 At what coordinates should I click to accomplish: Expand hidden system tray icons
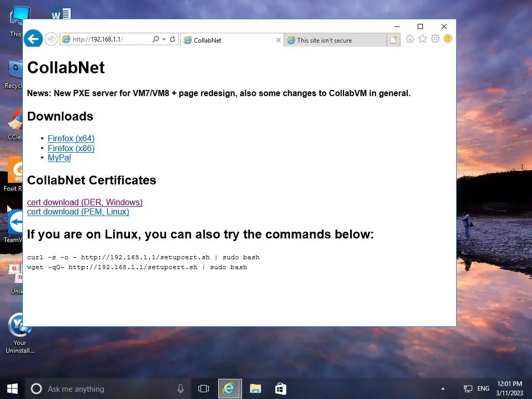click(x=443, y=389)
